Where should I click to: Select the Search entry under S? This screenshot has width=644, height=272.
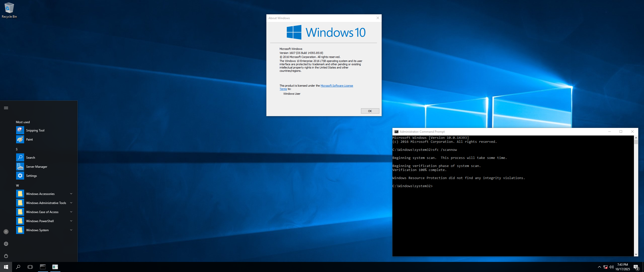click(30, 158)
